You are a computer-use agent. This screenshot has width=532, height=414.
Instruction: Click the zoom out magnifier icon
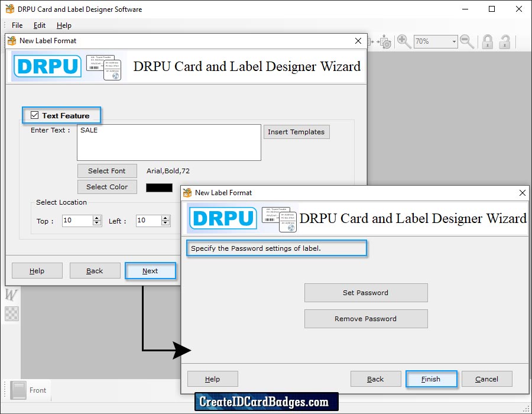click(467, 41)
